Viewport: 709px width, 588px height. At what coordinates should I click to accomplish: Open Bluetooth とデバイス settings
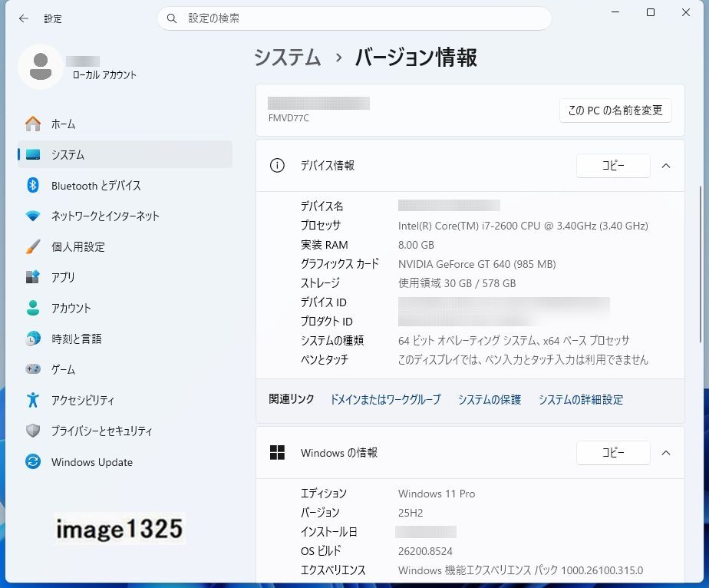(x=125, y=185)
